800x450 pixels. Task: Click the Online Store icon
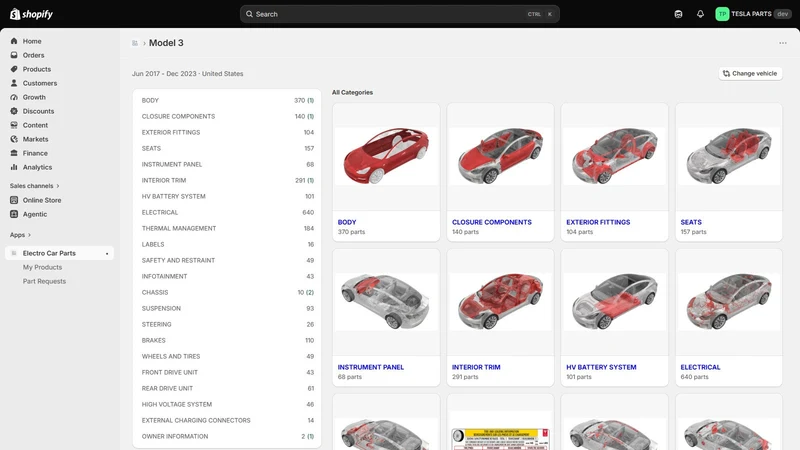click(14, 200)
